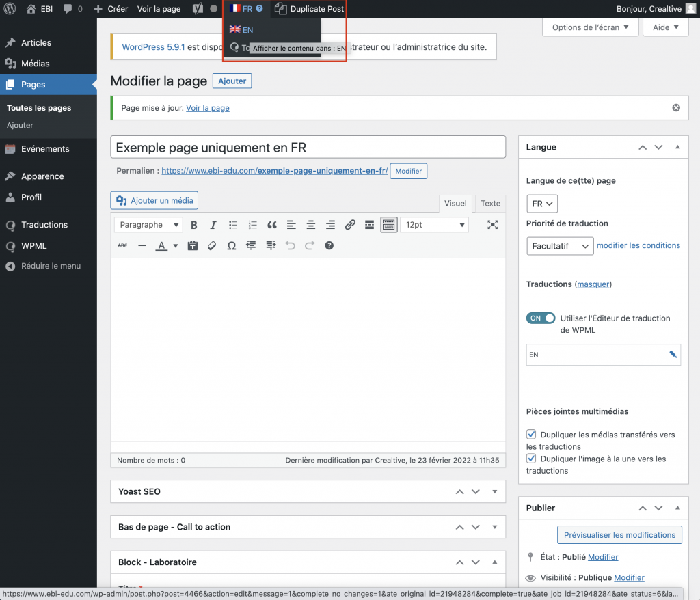Insert a bulleted list
This screenshot has width=700, height=600.
click(x=233, y=225)
